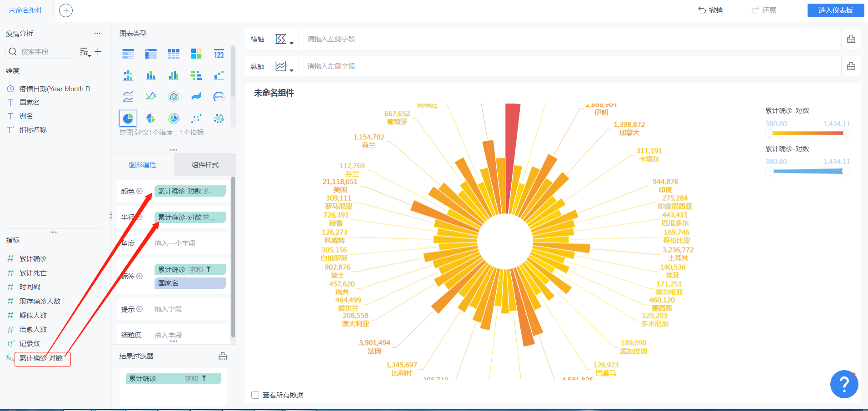This screenshot has width=868, height=411.
Task: Pick the gauge 60% chart icon
Action: click(x=219, y=97)
